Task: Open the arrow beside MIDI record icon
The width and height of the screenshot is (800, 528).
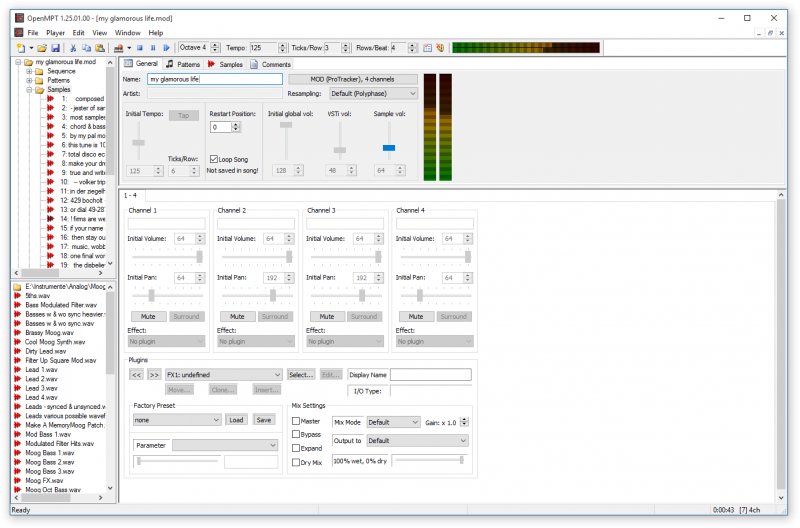Action: (129, 48)
